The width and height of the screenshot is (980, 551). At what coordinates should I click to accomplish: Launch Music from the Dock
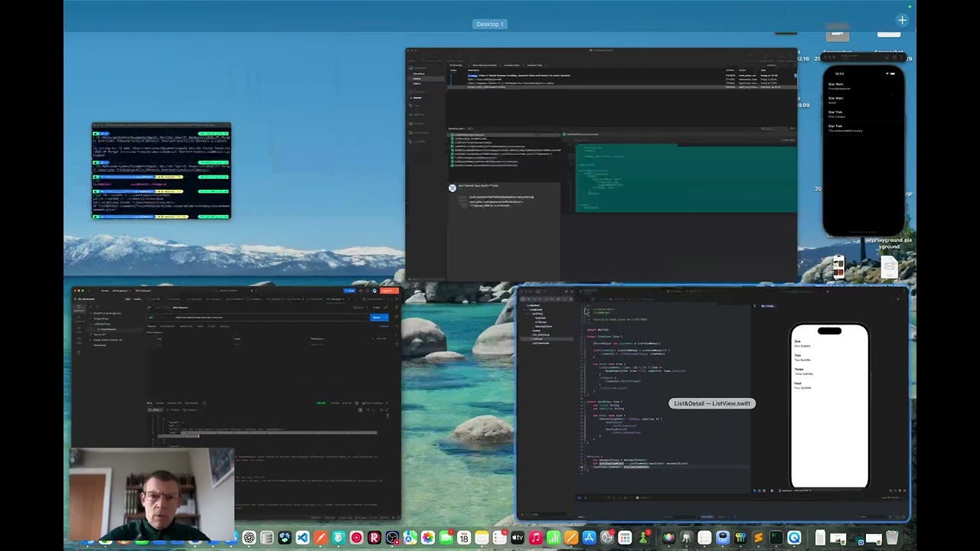pyautogui.click(x=535, y=538)
